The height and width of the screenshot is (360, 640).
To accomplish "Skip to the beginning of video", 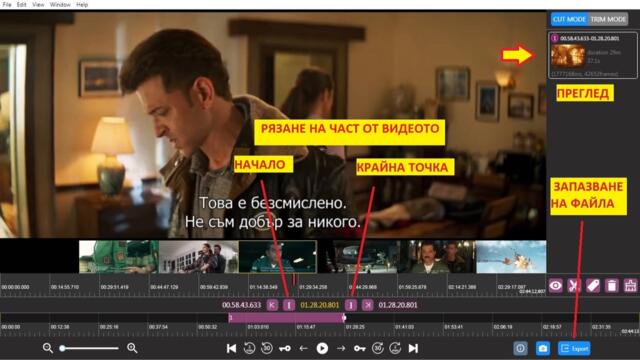I will pyautogui.click(x=231, y=348).
